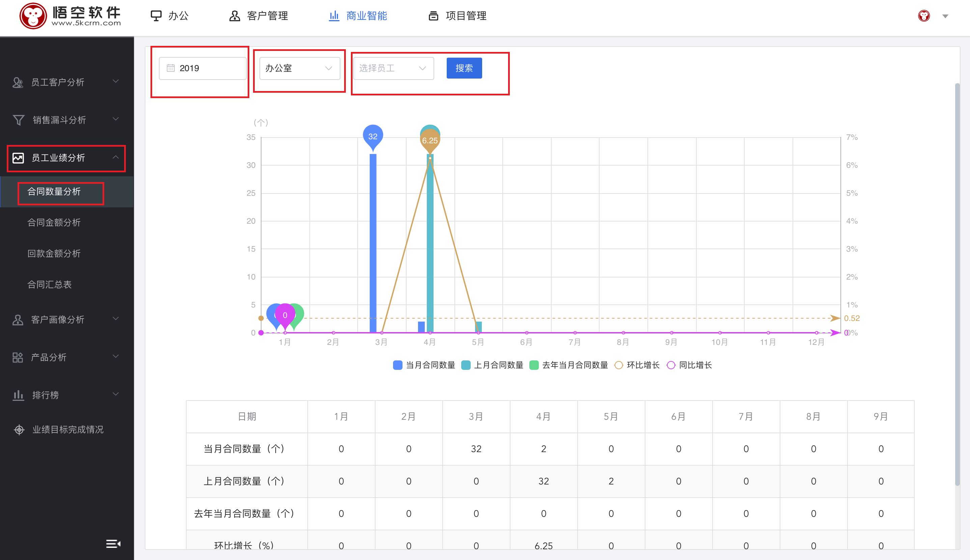Click the tall teal April bar

pyautogui.click(x=430, y=243)
